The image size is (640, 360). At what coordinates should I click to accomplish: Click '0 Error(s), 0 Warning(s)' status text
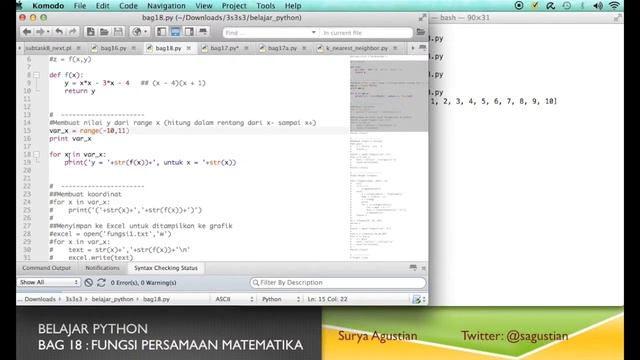(143, 282)
